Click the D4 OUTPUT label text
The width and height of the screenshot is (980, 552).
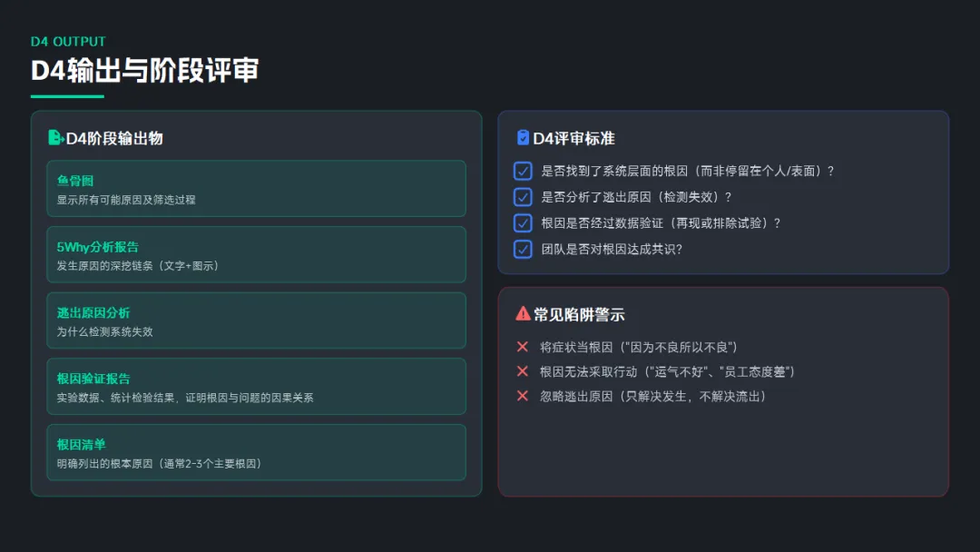pyautogui.click(x=68, y=42)
